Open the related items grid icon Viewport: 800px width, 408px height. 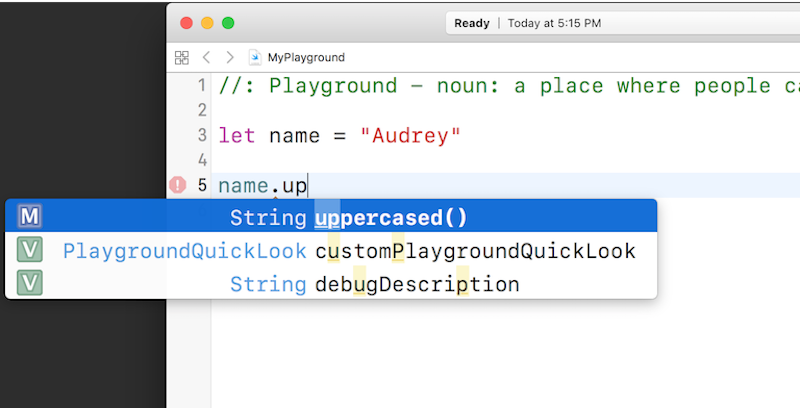[x=182, y=58]
